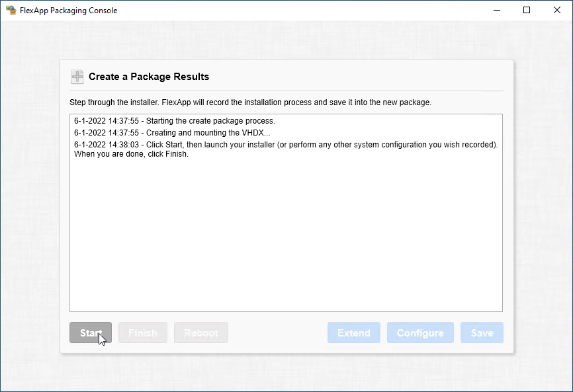Close the FlexApp Packaging Console window

(x=557, y=10)
